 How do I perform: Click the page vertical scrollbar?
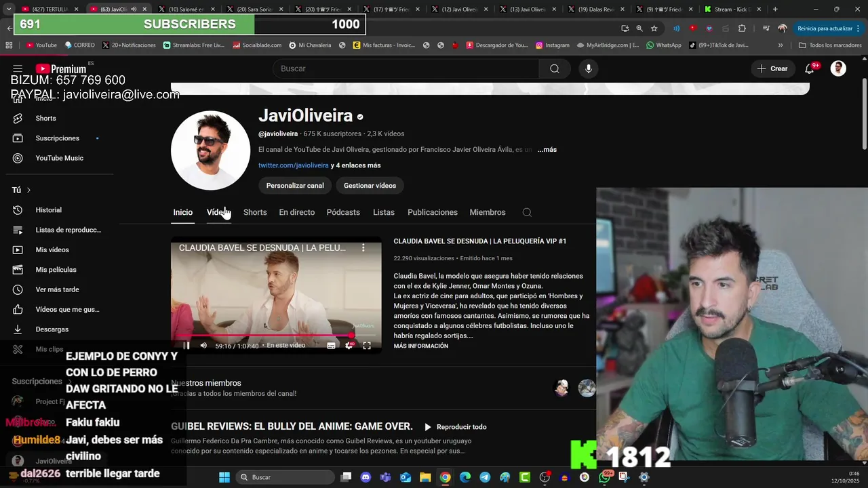pos(864,115)
